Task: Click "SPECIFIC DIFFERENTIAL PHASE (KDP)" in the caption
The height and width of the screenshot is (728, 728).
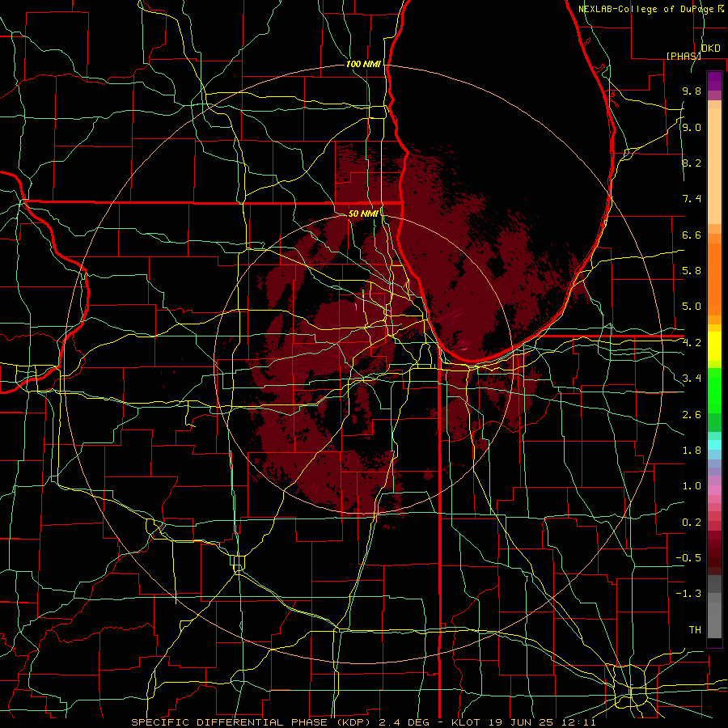Action: click(252, 722)
